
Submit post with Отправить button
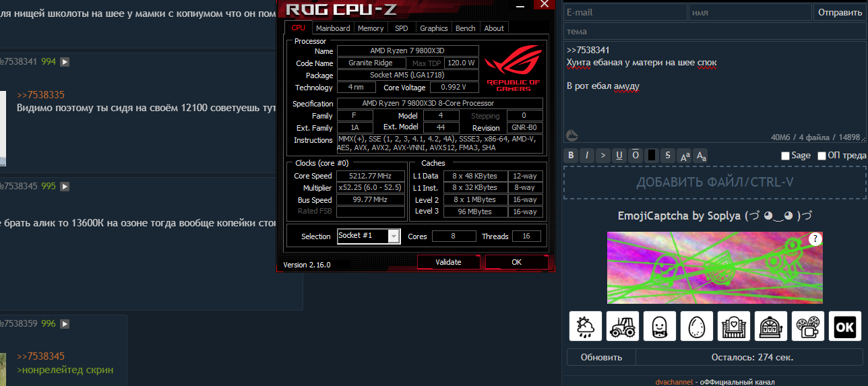click(x=838, y=13)
